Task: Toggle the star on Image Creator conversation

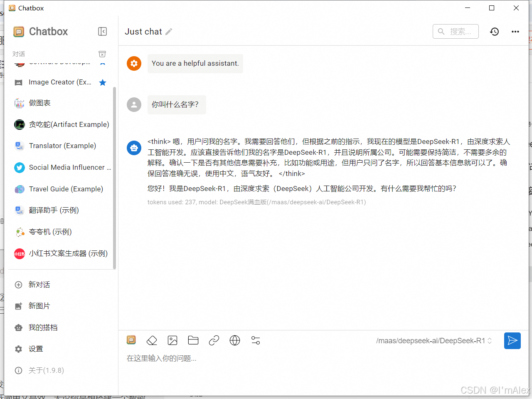Action: coord(103,82)
